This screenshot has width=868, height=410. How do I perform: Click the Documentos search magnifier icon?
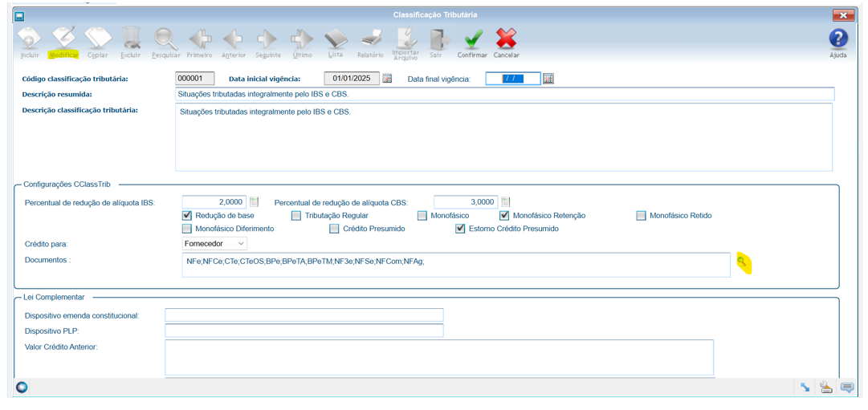point(744,262)
